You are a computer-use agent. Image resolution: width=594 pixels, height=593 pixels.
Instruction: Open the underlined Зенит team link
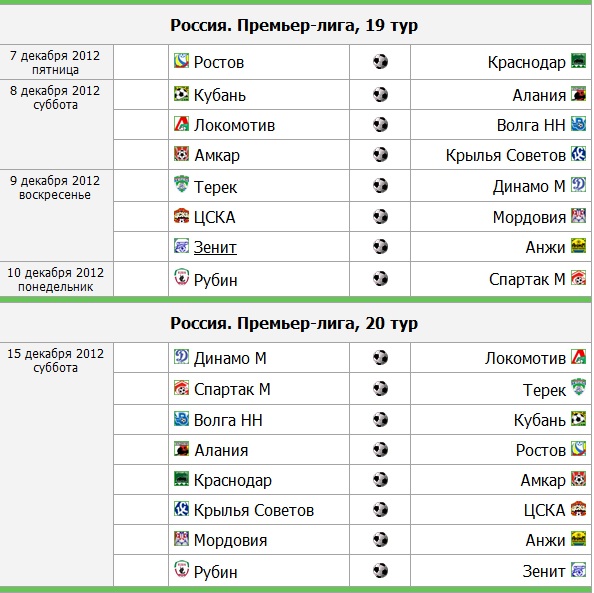point(215,247)
